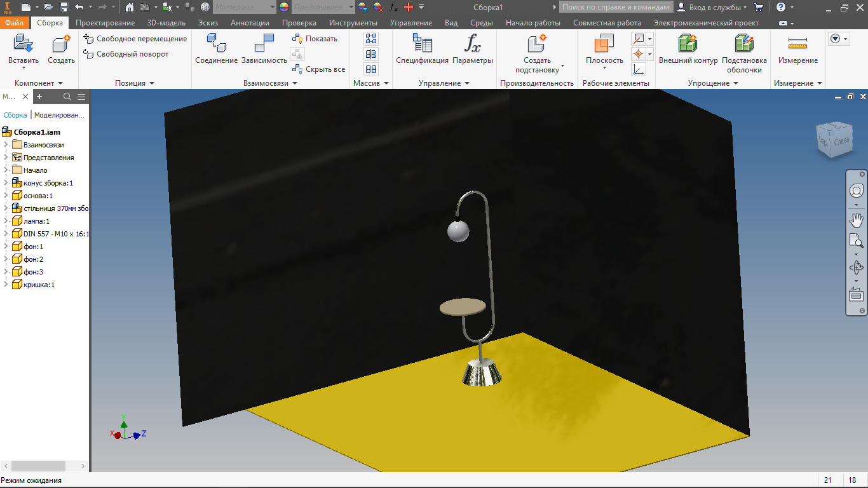868x488 pixels.
Task: Click the orbit tool in navigation bar
Action: [857, 268]
